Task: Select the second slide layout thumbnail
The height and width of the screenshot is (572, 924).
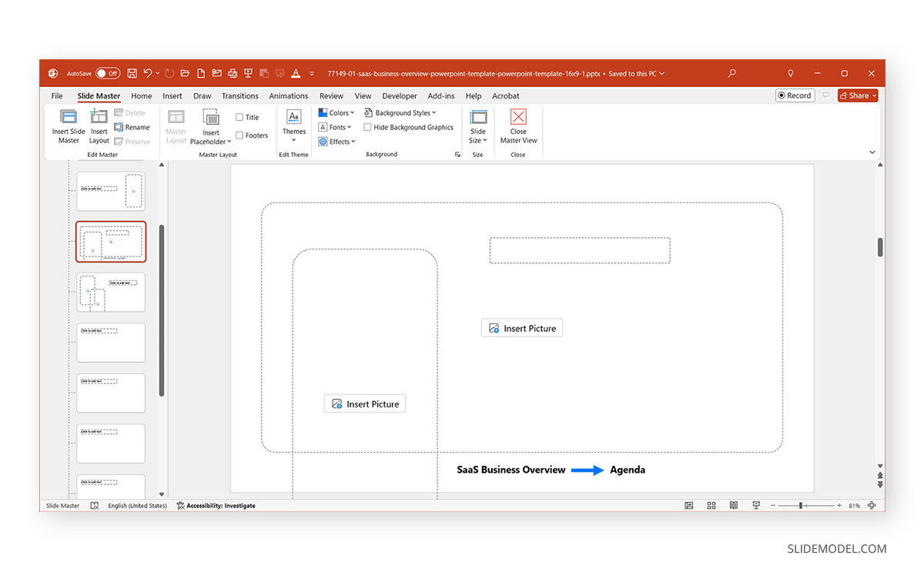Action: (111, 241)
